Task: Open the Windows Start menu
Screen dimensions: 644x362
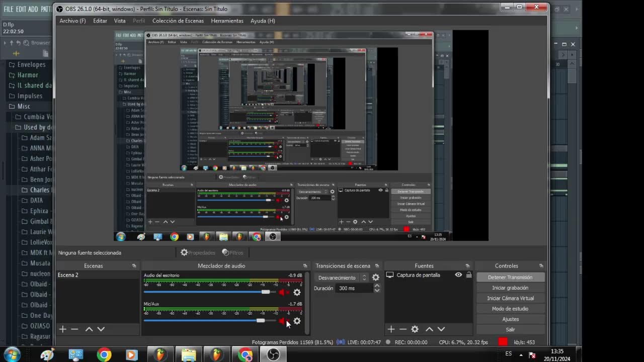Action: [11, 354]
